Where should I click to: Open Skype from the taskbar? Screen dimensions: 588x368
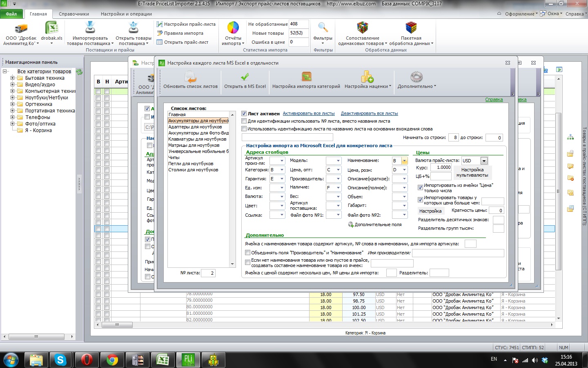tap(60, 360)
